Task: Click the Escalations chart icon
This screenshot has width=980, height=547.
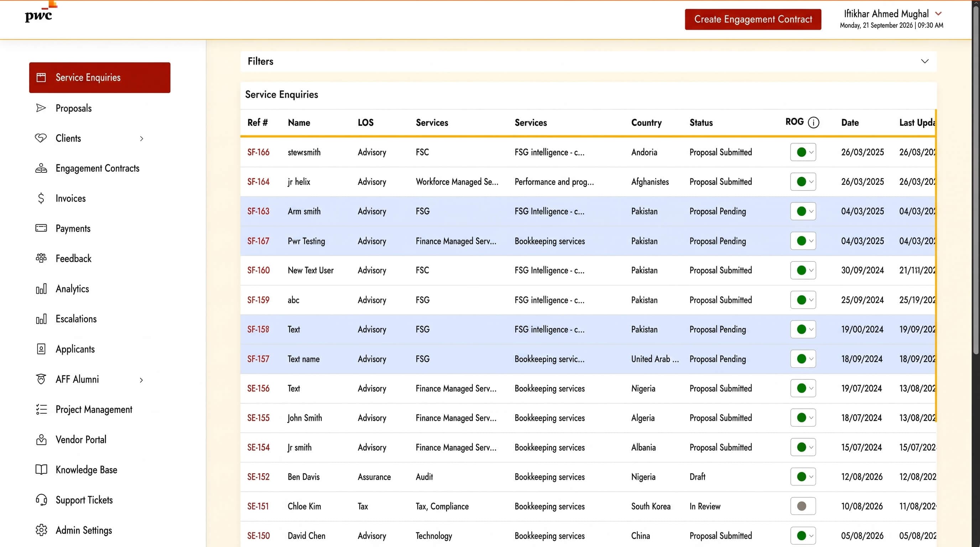Action: pos(41,319)
